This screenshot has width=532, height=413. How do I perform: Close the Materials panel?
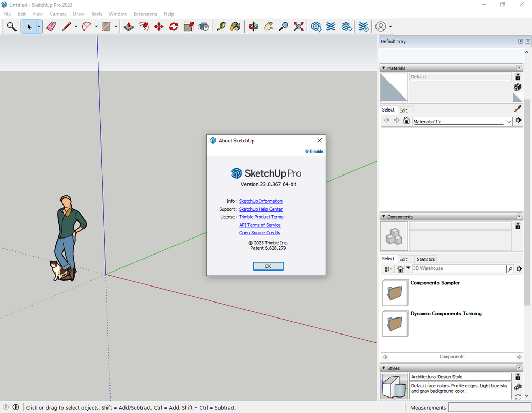519,68
